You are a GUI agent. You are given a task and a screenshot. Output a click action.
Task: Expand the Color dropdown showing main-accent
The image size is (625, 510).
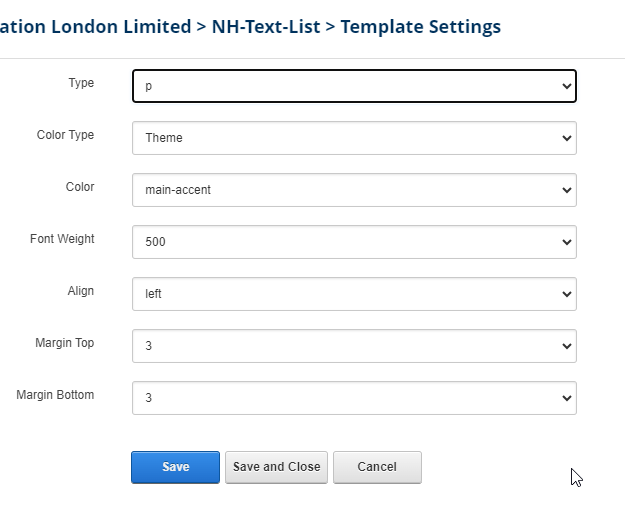point(354,190)
